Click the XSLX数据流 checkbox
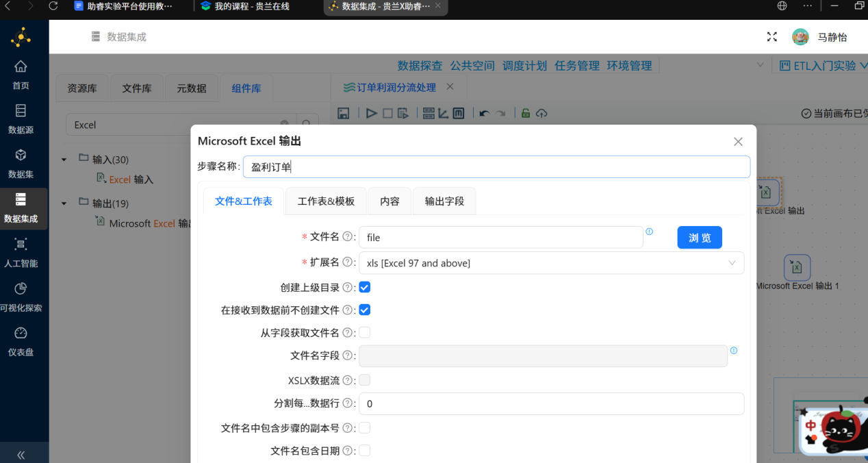Image resolution: width=868 pixels, height=463 pixels. tap(365, 380)
